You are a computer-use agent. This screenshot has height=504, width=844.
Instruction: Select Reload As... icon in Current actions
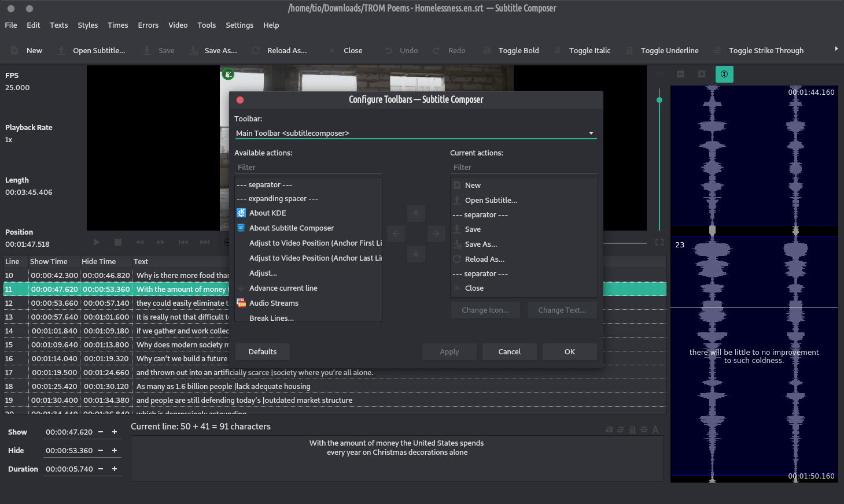(x=457, y=259)
